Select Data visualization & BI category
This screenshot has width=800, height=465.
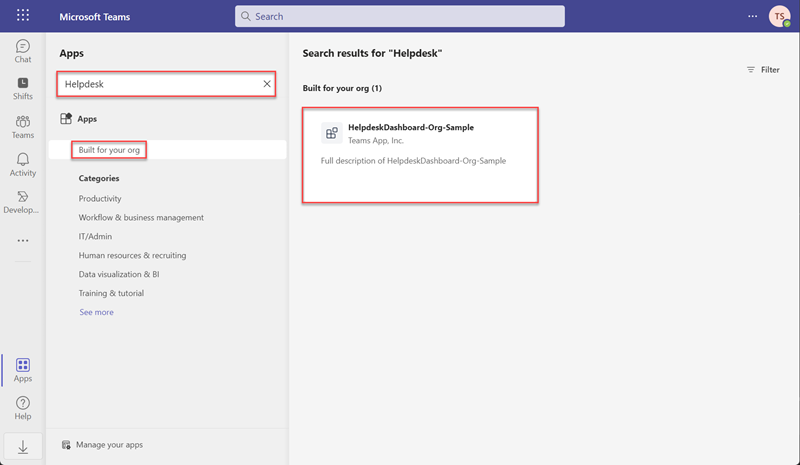[x=119, y=274]
